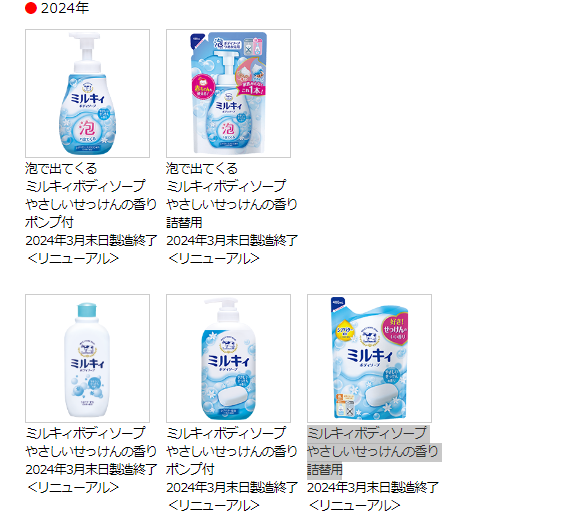Click the Milky refill pouch image with bar soap
Viewport: 588px width, 511px height.
pos(369,358)
